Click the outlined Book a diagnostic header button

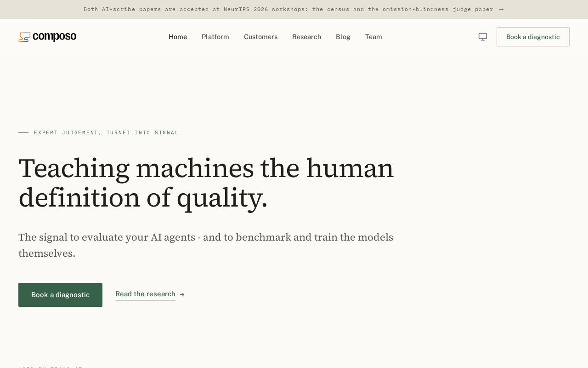point(533,37)
